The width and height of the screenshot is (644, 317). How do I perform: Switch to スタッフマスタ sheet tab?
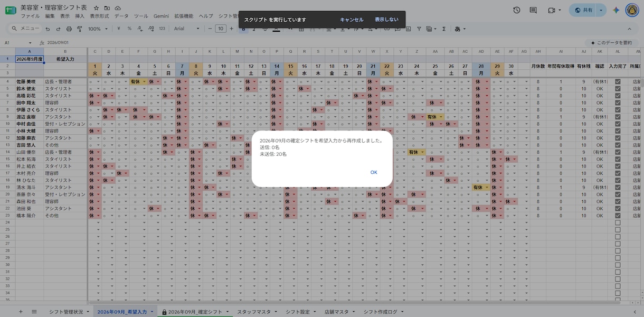tap(254, 312)
